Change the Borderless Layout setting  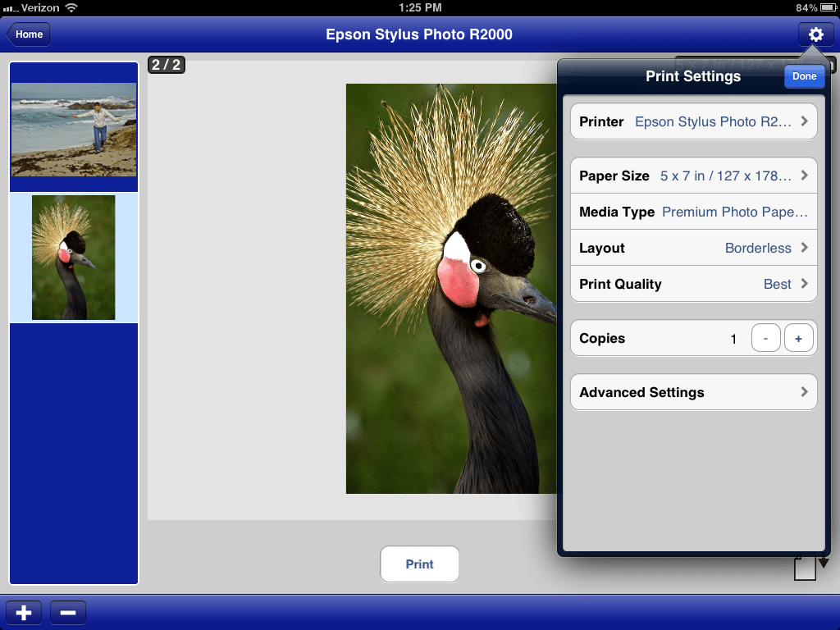tap(693, 248)
